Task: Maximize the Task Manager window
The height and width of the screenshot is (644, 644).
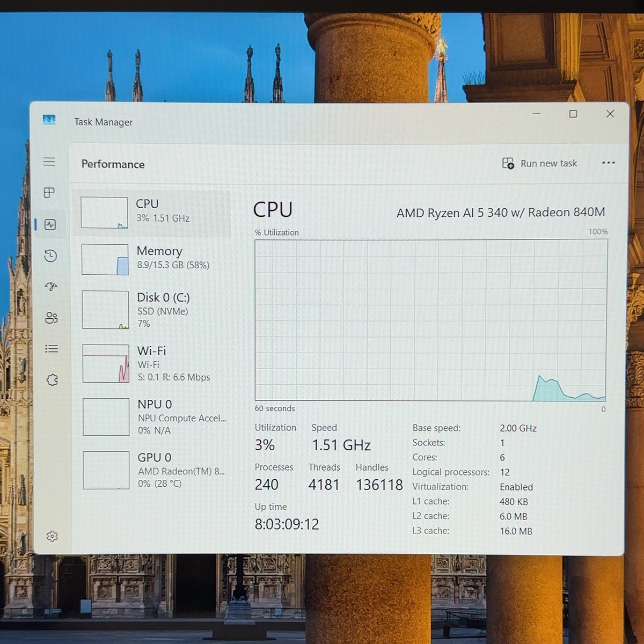Action: coord(573,114)
